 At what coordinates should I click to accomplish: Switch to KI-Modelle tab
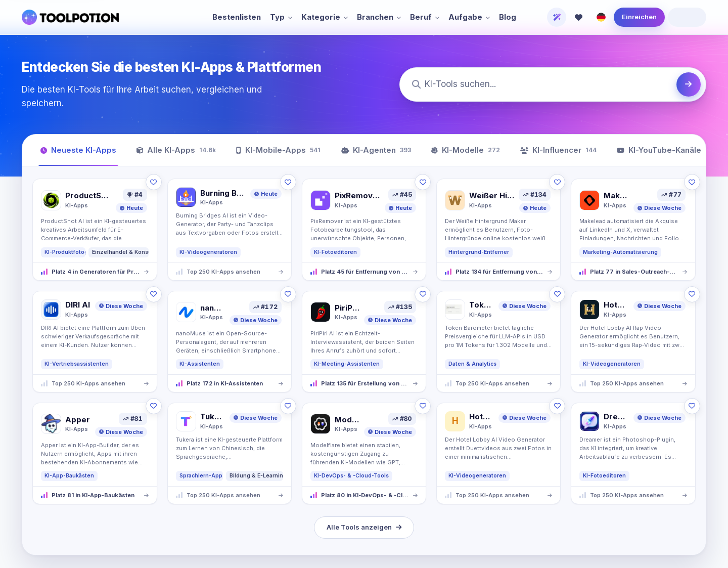465,150
